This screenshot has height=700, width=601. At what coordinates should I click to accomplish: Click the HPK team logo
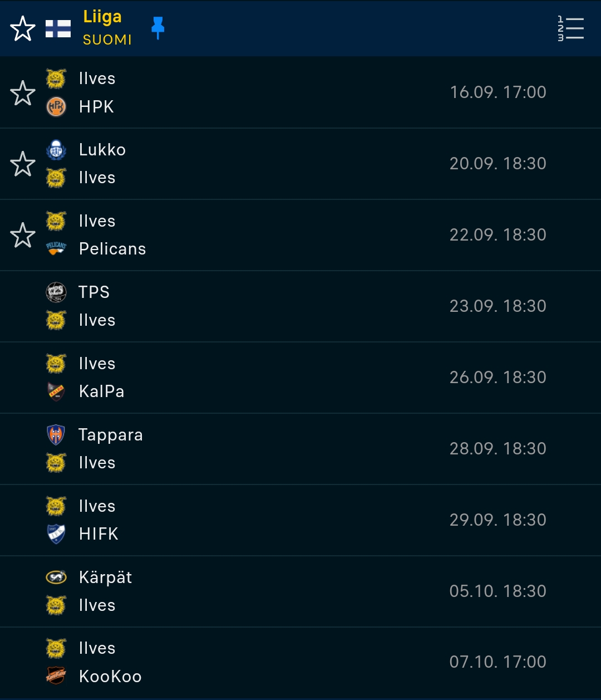point(56,106)
